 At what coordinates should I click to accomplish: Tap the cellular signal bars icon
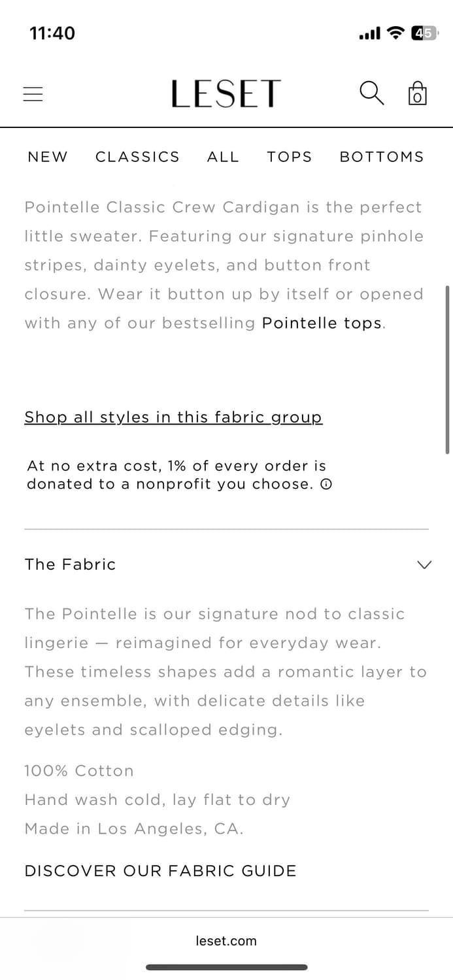pyautogui.click(x=370, y=33)
